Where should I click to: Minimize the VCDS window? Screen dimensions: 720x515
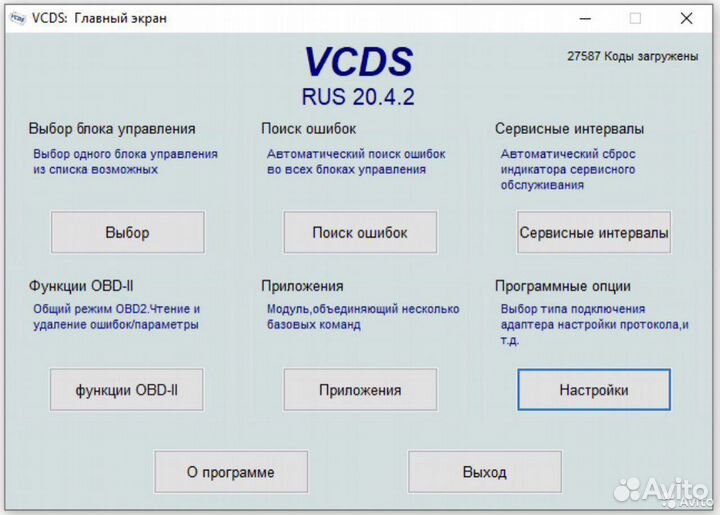(x=585, y=18)
